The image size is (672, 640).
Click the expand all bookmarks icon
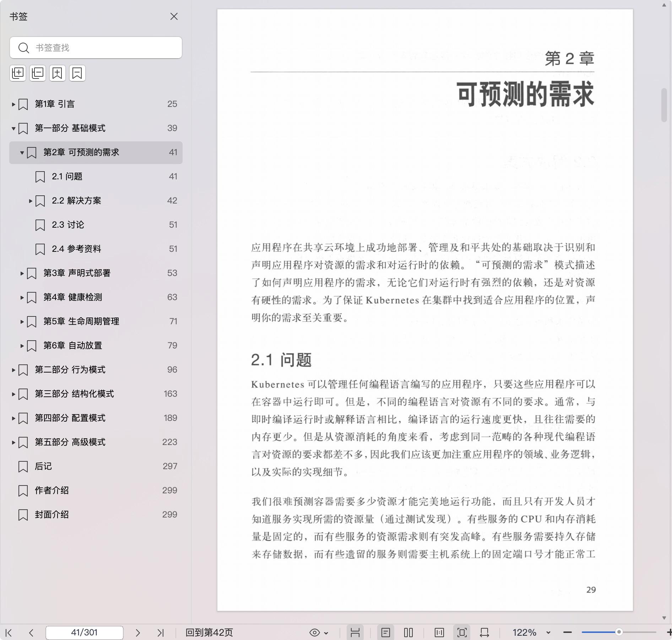[x=18, y=73]
